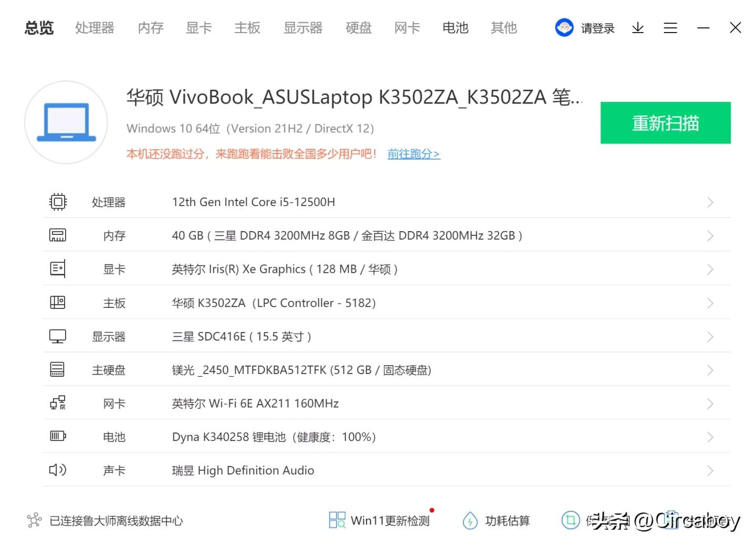756x547 pixels.
Task: Click the monitor icon beside 显示器
Action: click(x=57, y=336)
